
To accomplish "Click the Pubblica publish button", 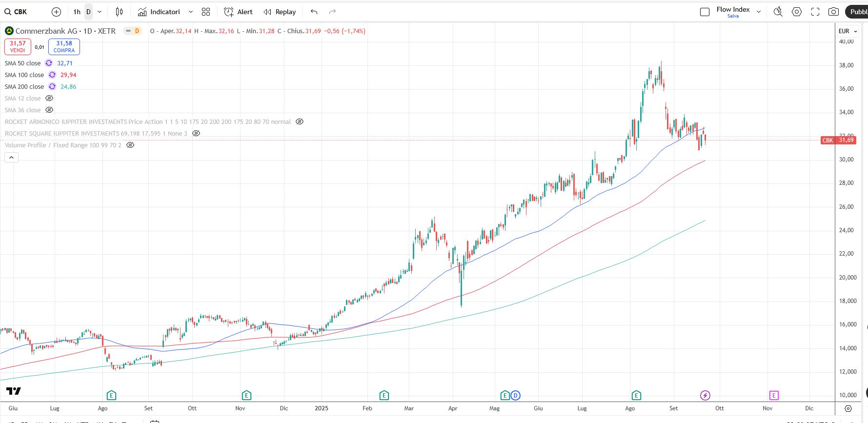I will (x=857, y=12).
